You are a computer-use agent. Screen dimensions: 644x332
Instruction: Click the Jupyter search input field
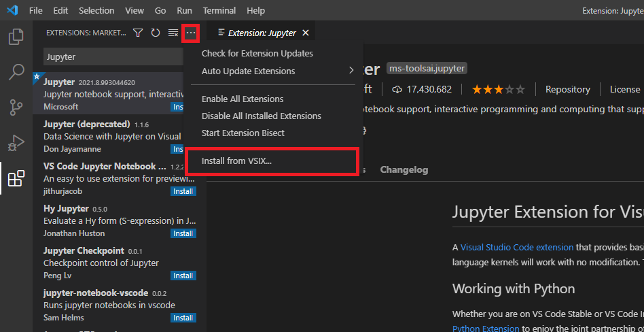point(113,56)
